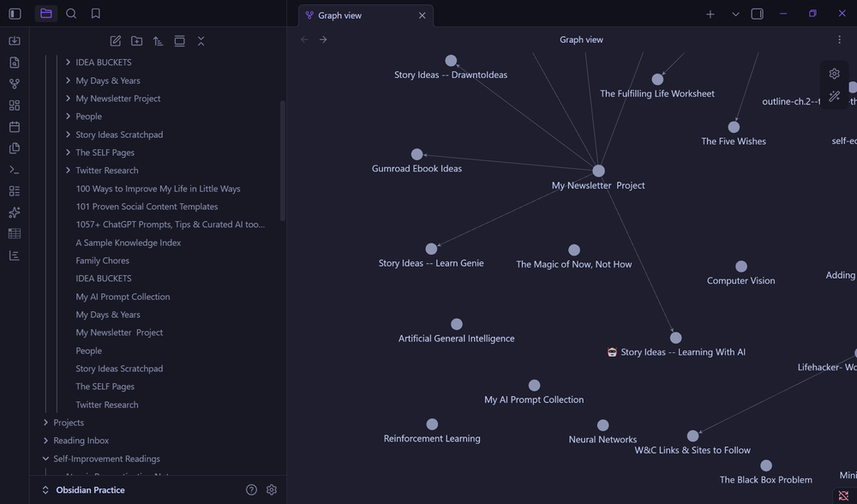The width and height of the screenshot is (857, 504).
Task: Select the Neural Networks graph node
Action: tap(602, 425)
